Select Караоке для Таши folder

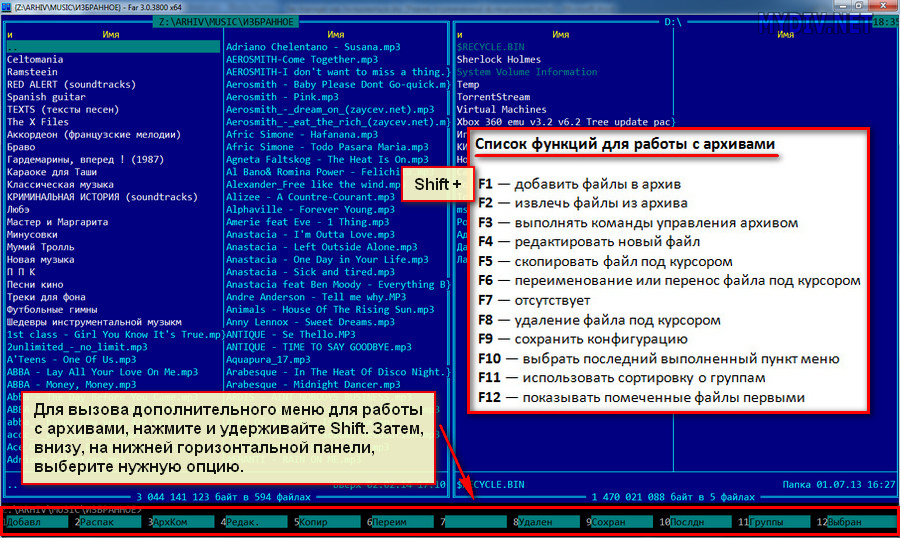[x=52, y=172]
